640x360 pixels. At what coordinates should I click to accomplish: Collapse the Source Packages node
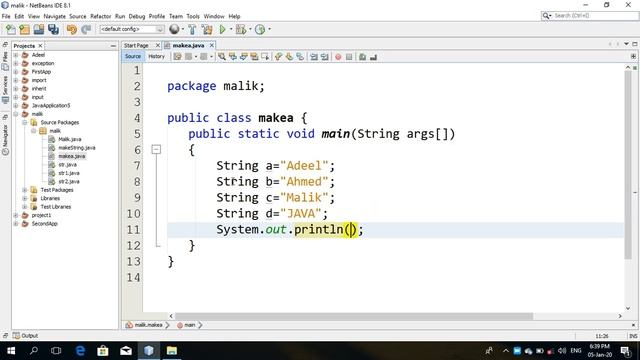point(24,122)
